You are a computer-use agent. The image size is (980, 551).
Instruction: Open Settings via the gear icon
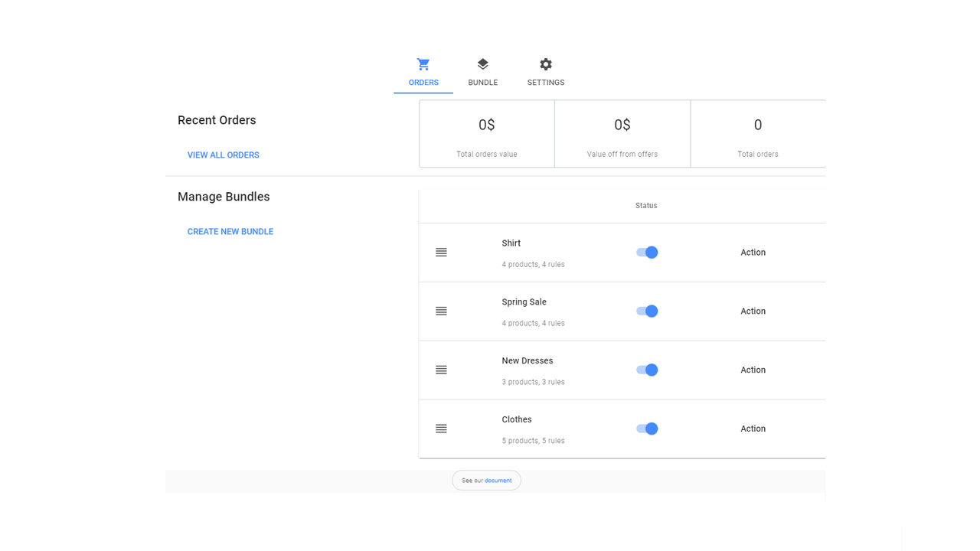coord(545,64)
